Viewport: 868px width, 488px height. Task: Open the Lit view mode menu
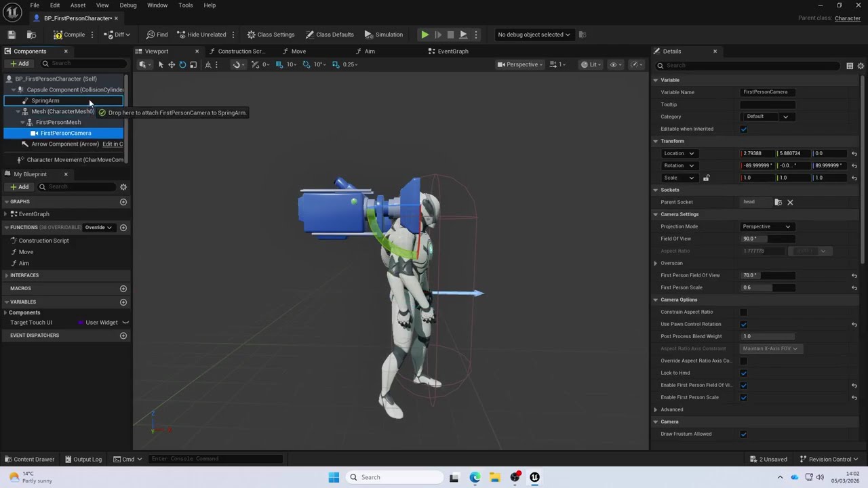[x=591, y=64]
